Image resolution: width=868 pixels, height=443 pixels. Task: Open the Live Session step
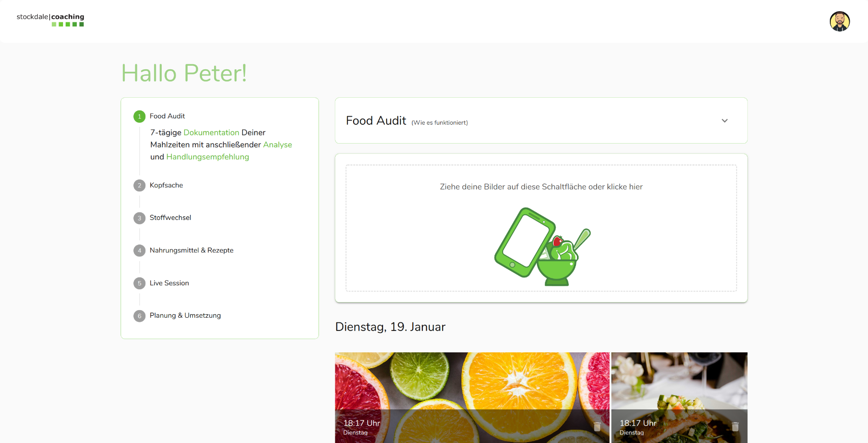click(169, 283)
